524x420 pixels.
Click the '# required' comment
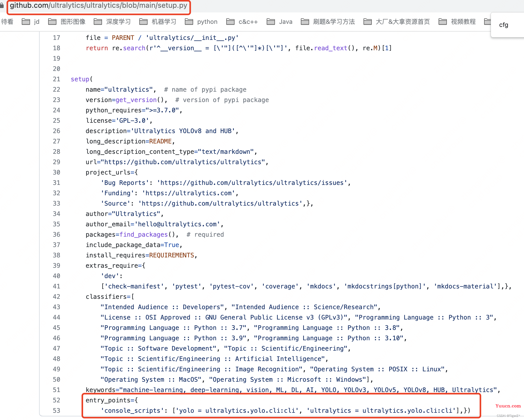205,235
